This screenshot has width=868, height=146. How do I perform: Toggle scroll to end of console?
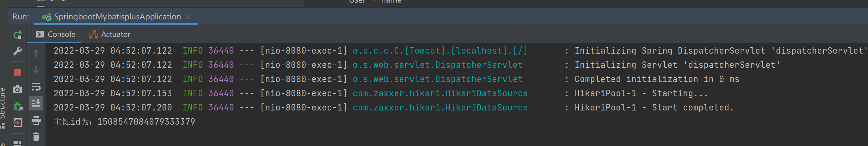(36, 103)
